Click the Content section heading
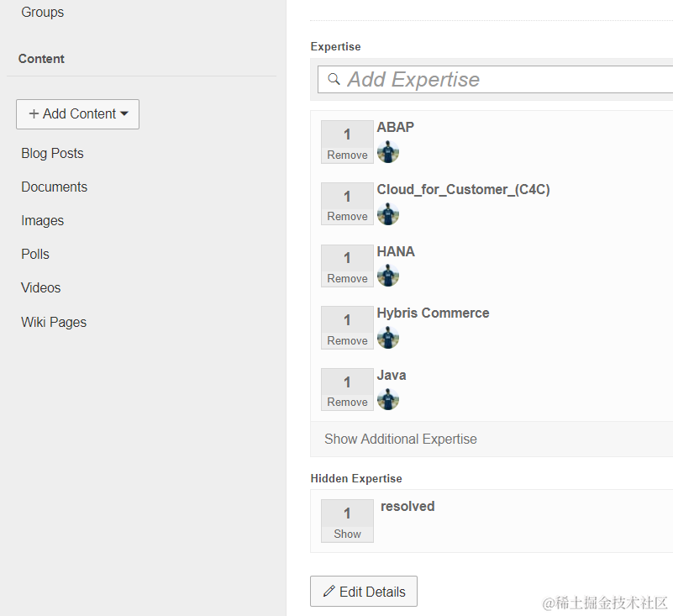 click(x=41, y=59)
